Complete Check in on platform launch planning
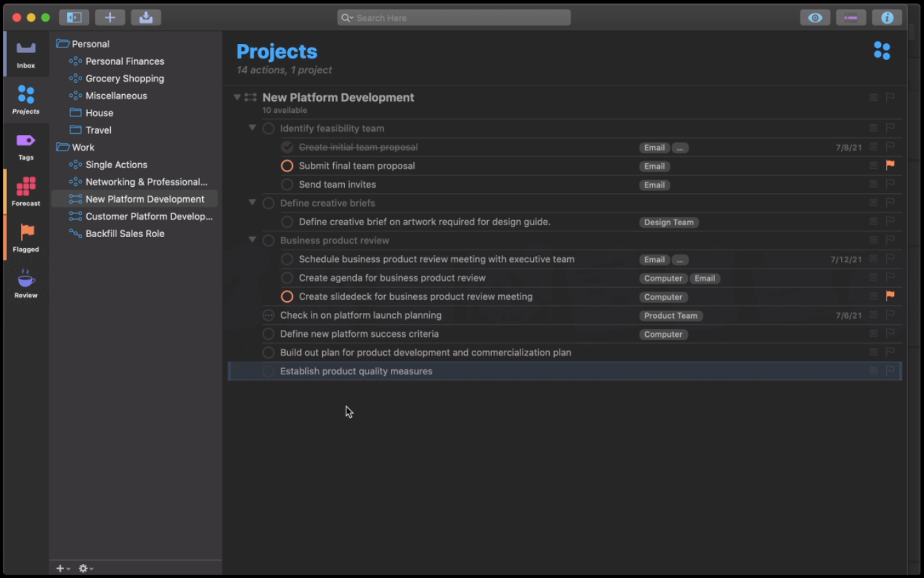This screenshot has width=924, height=578. (x=268, y=315)
